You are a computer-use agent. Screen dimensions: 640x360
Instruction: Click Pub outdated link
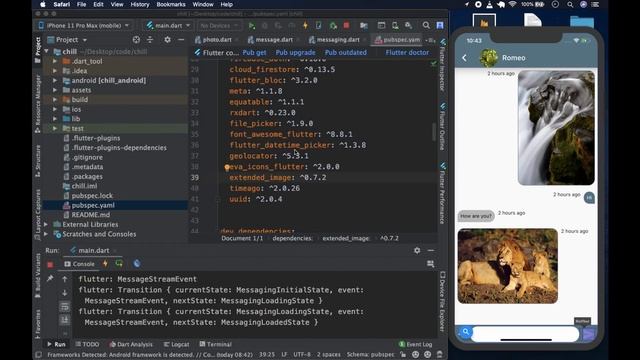(x=346, y=53)
